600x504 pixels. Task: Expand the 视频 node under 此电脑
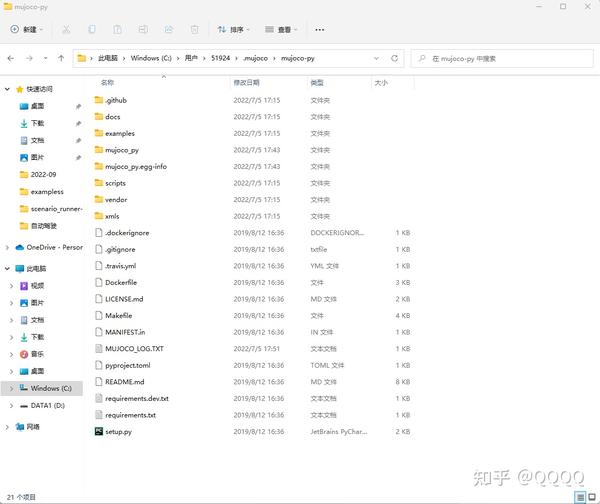coord(11,286)
